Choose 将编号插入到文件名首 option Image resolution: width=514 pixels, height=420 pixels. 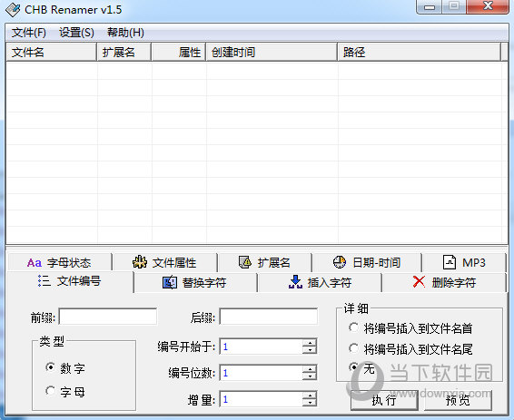click(x=353, y=327)
